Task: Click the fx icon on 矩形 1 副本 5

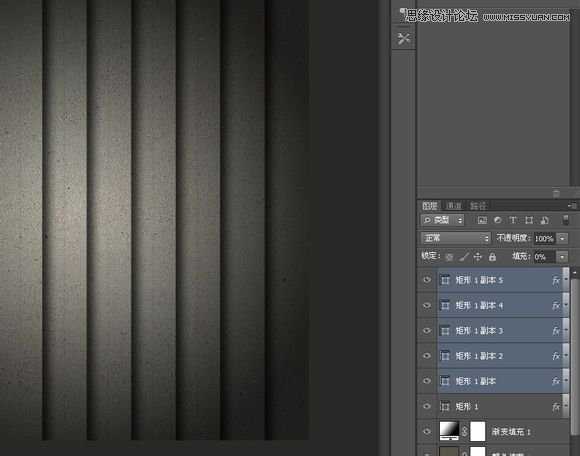Action: (x=556, y=280)
